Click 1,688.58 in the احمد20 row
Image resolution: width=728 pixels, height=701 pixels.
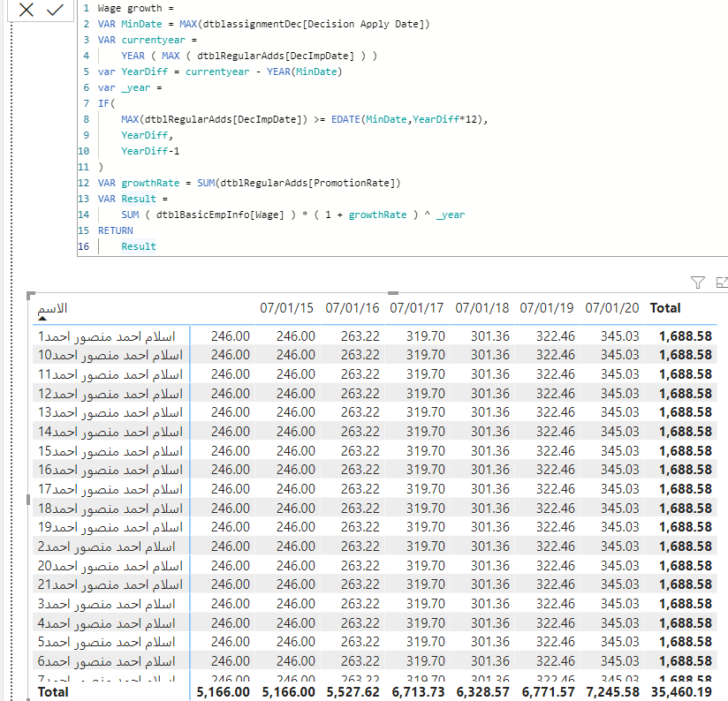click(686, 566)
